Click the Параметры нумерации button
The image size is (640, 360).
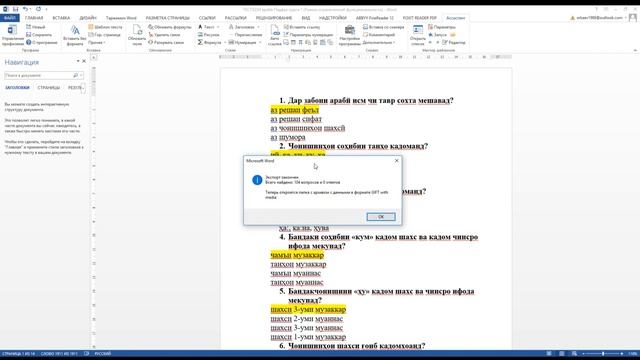click(x=308, y=35)
